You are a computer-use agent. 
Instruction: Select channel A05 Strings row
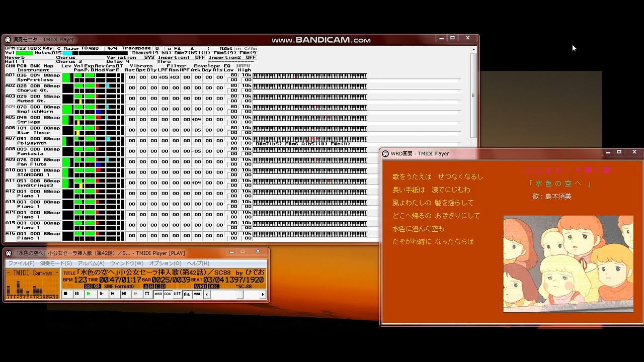pos(33,120)
